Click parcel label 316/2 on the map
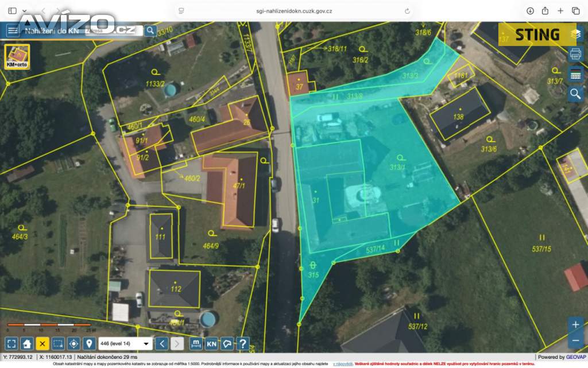 360,60
